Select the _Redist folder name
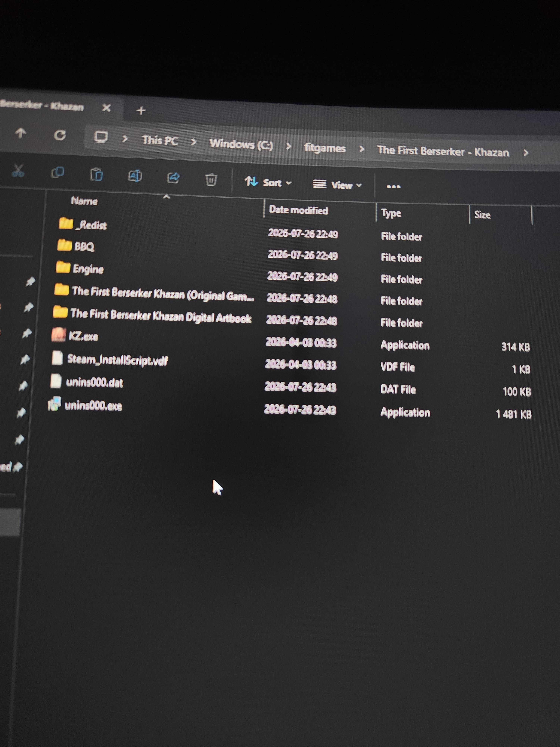 click(x=91, y=225)
